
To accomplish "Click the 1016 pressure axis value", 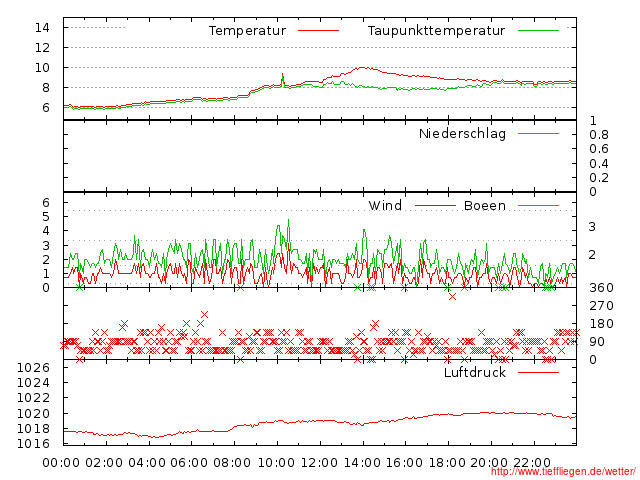I will pos(33,444).
